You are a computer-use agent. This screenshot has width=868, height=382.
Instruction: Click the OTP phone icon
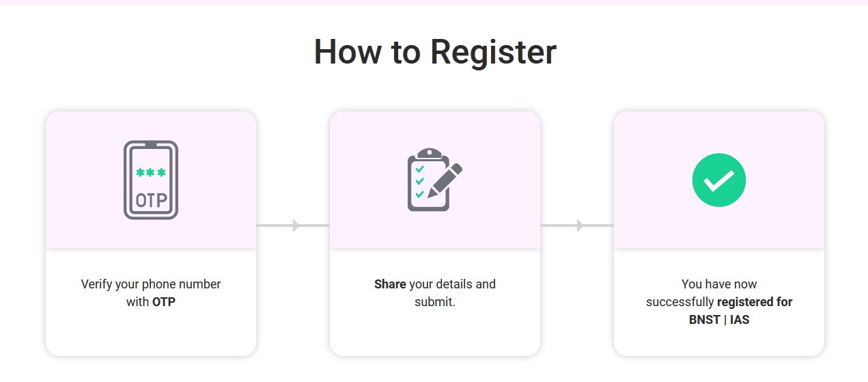(151, 180)
